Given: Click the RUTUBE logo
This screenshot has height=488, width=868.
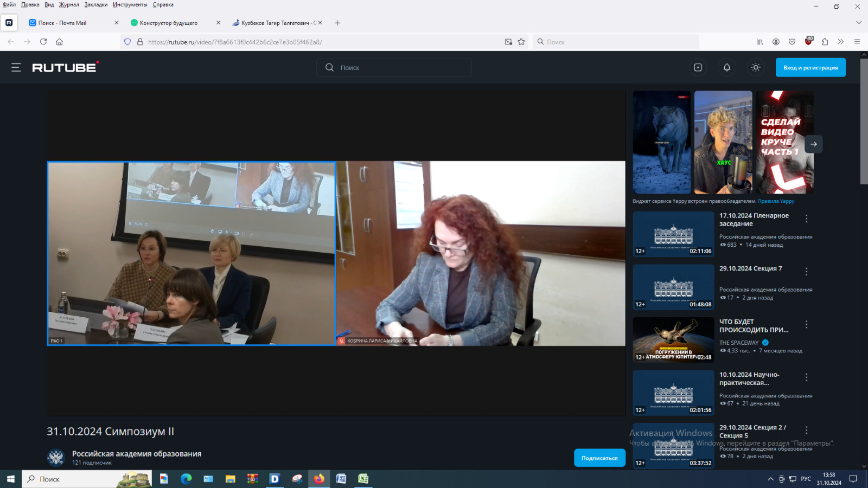Looking at the screenshot, I should click(65, 67).
